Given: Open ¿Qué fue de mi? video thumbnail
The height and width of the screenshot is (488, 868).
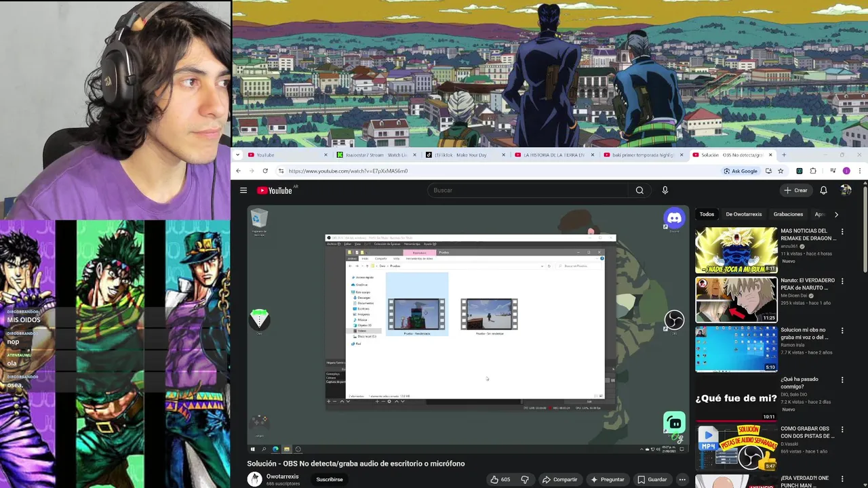Looking at the screenshot, I should coord(736,399).
